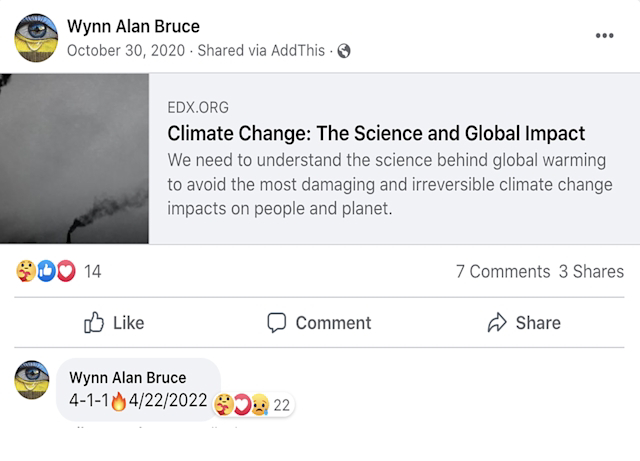Click the Share arrow icon
The width and height of the screenshot is (640, 461).
tap(497, 322)
